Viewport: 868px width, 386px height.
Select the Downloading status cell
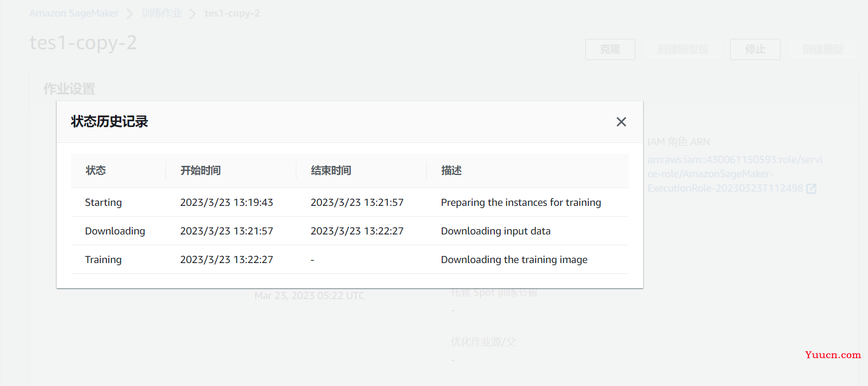tap(115, 231)
